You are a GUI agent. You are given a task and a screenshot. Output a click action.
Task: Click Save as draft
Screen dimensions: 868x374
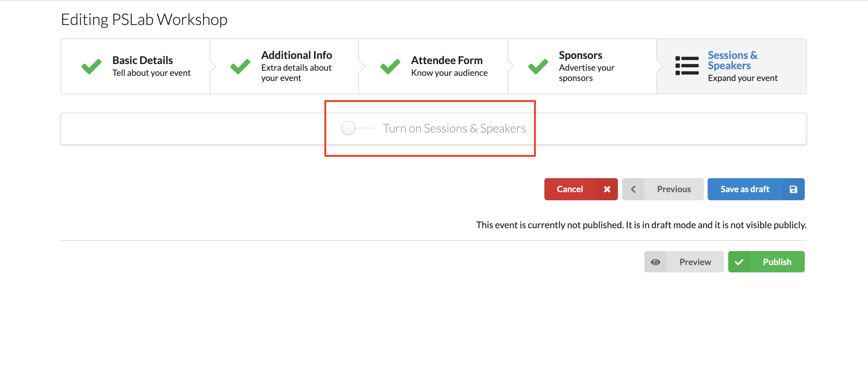coord(756,189)
